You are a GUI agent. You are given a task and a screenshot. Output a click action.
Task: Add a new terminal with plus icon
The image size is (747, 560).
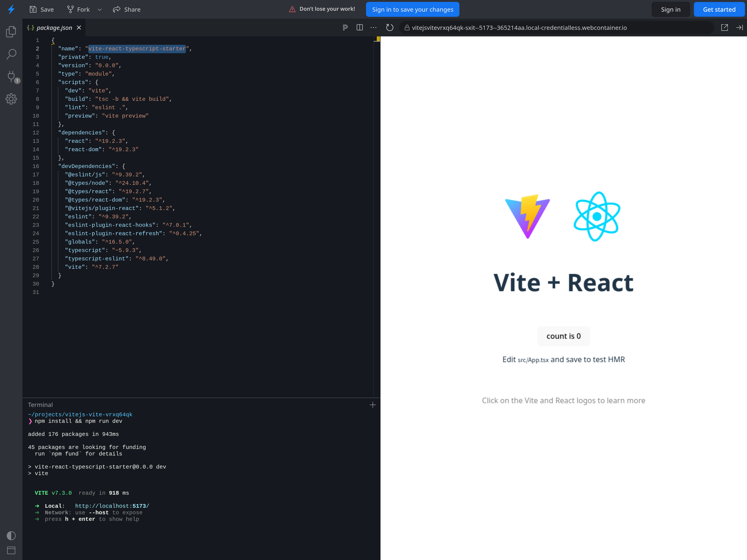373,405
